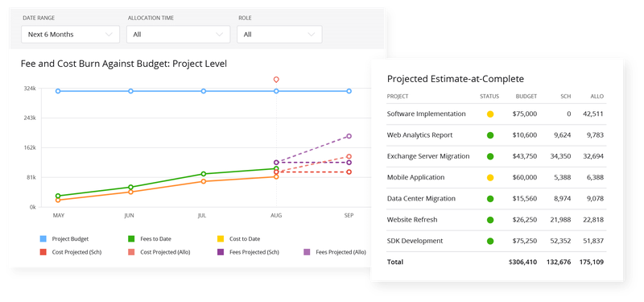The image size is (644, 302).
Task: Click the Fees Projected (Sch) legend square
Action: coord(221,252)
